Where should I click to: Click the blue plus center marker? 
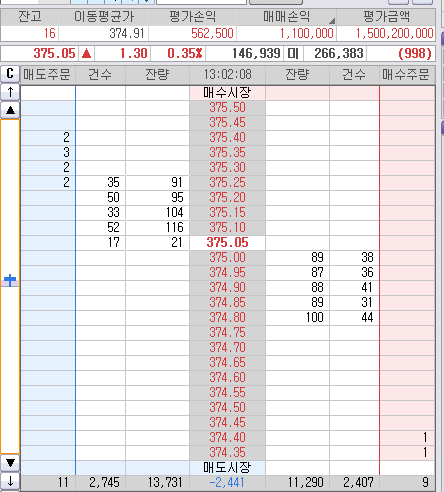[x=10, y=280]
